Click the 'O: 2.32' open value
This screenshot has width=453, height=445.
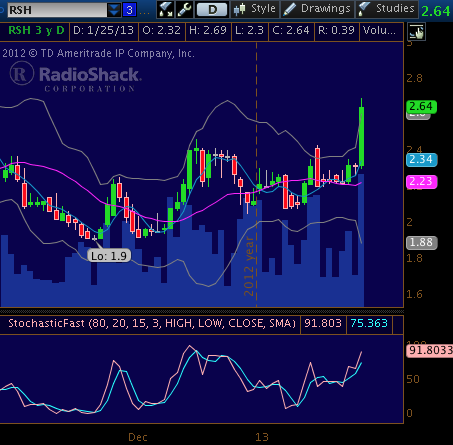coord(161,31)
